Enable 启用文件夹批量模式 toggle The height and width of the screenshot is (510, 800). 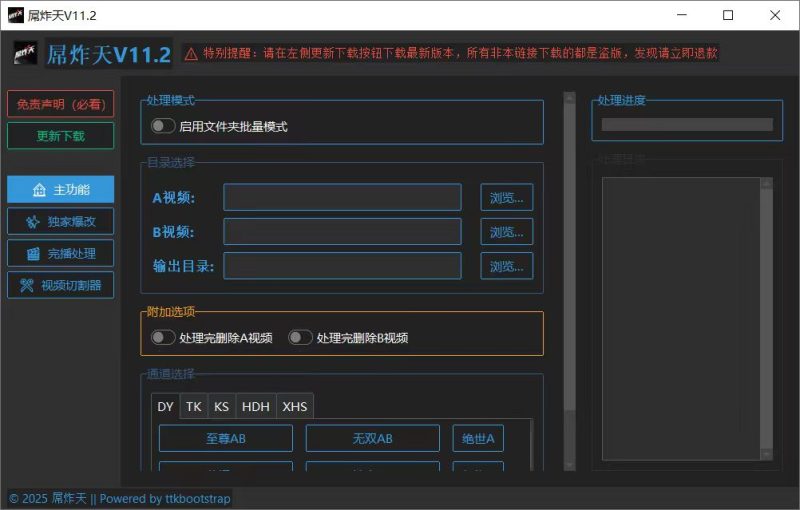click(162, 126)
